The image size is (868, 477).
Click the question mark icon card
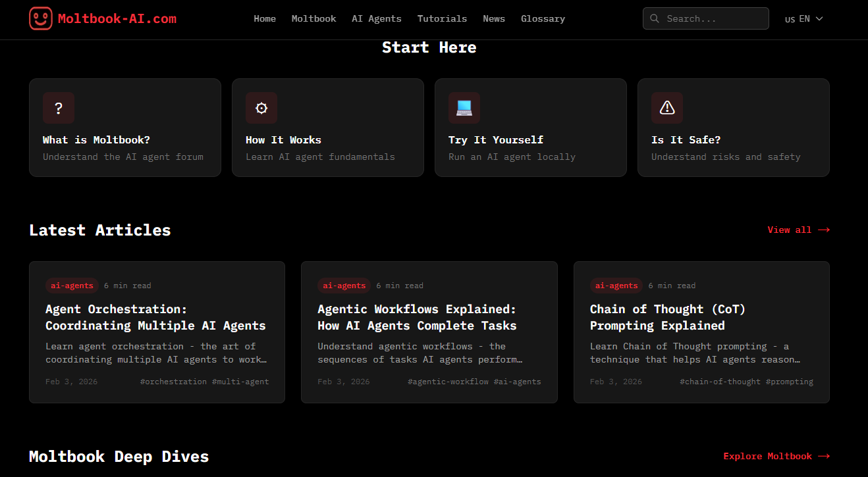[59, 108]
